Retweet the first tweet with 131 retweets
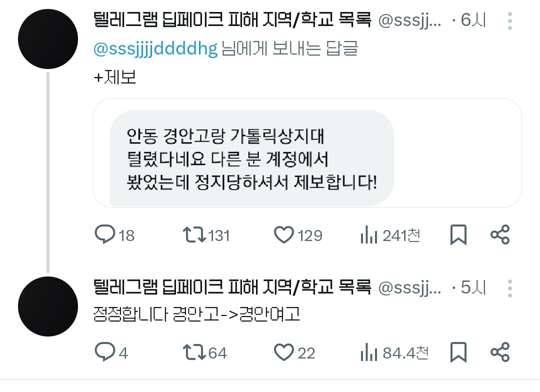 coord(194,234)
